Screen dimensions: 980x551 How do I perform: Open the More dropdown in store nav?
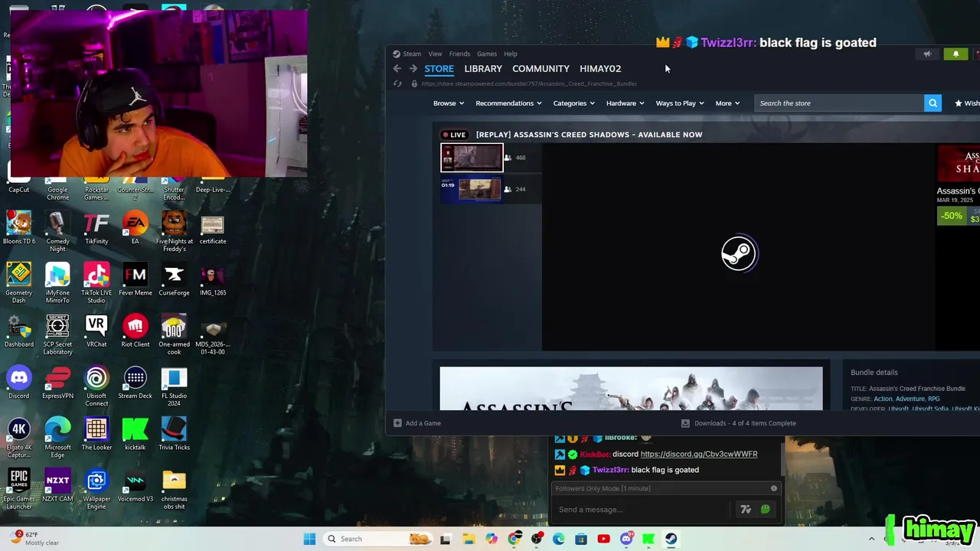point(727,103)
